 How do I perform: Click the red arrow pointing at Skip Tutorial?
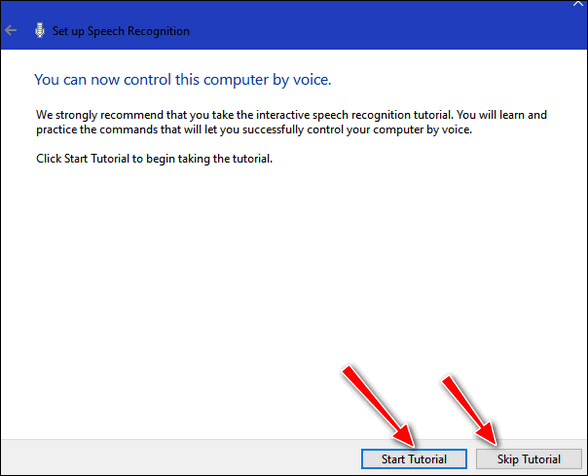(x=470, y=410)
